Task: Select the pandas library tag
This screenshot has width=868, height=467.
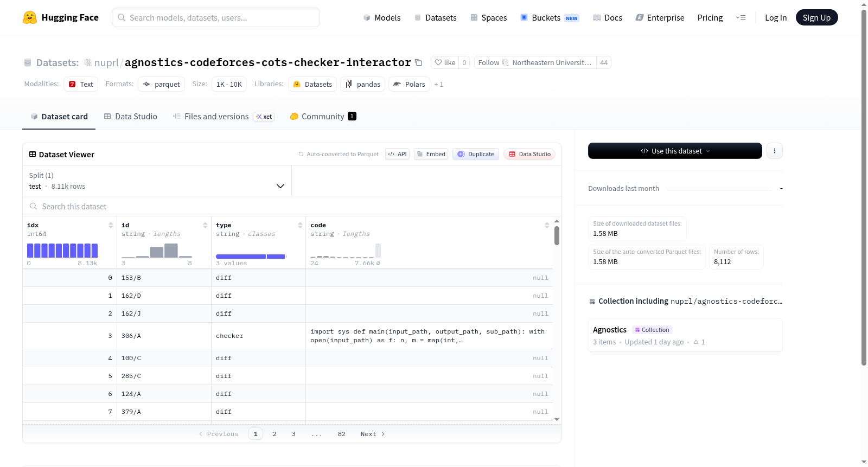Action: pyautogui.click(x=363, y=84)
